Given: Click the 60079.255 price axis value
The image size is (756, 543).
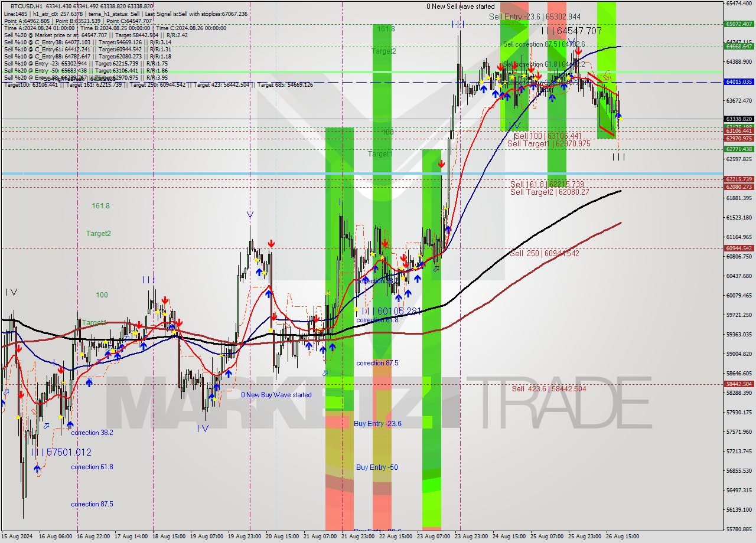Looking at the screenshot, I should tap(739, 295).
